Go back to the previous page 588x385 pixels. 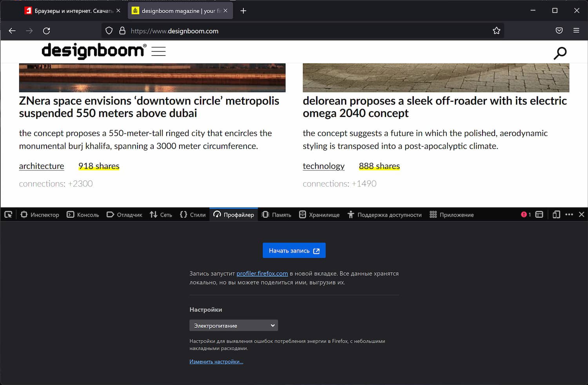12,31
